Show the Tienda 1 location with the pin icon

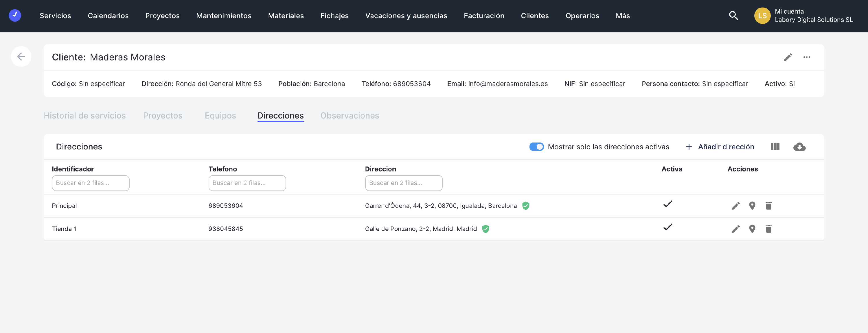[752, 229]
